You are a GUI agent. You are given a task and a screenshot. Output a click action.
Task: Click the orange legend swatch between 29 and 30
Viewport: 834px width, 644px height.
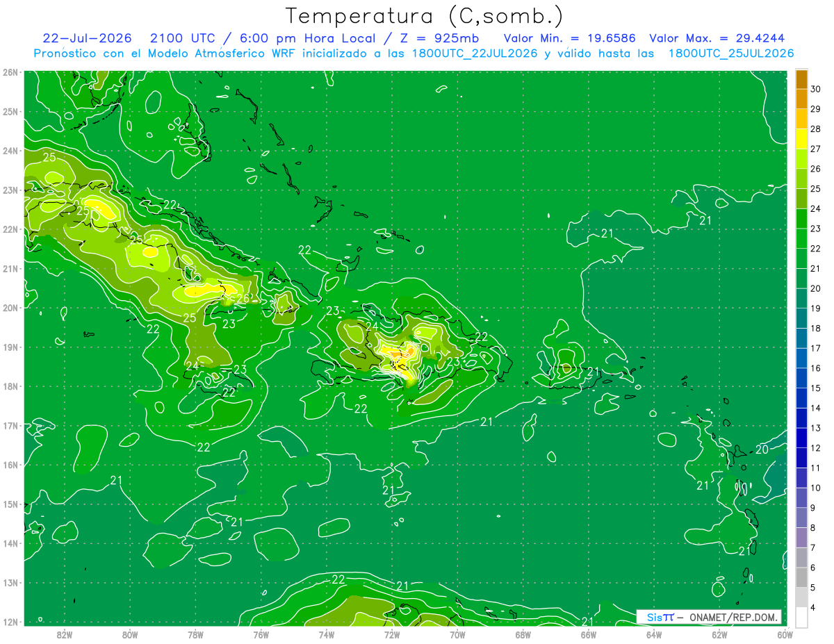[801, 99]
